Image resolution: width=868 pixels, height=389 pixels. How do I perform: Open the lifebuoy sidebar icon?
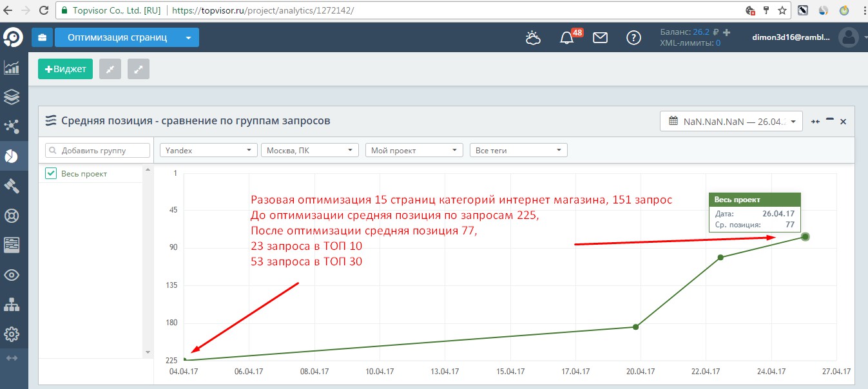click(x=12, y=215)
